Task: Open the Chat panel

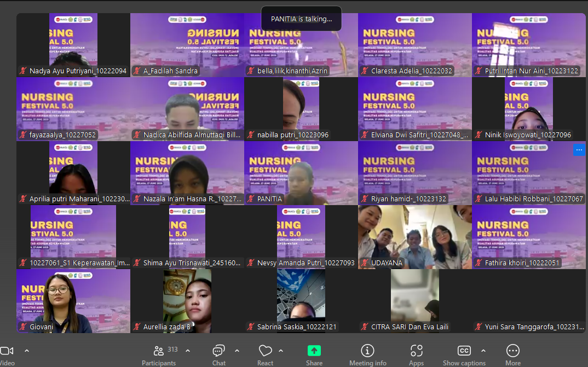Action: click(218, 354)
